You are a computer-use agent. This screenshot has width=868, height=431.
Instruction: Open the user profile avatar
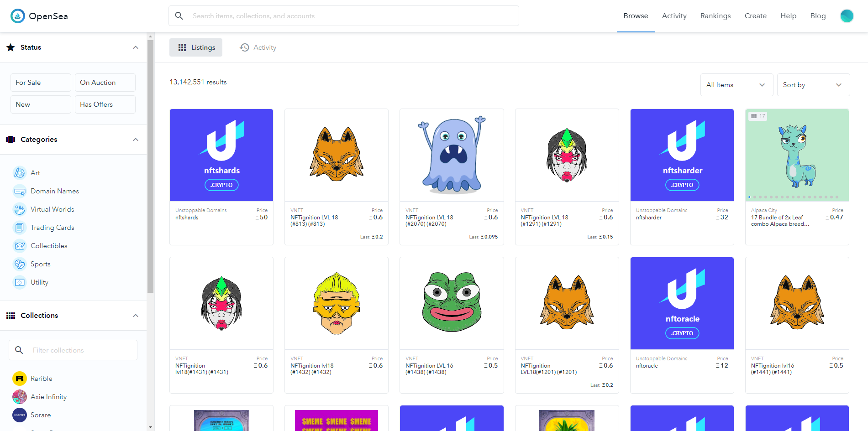click(x=847, y=16)
